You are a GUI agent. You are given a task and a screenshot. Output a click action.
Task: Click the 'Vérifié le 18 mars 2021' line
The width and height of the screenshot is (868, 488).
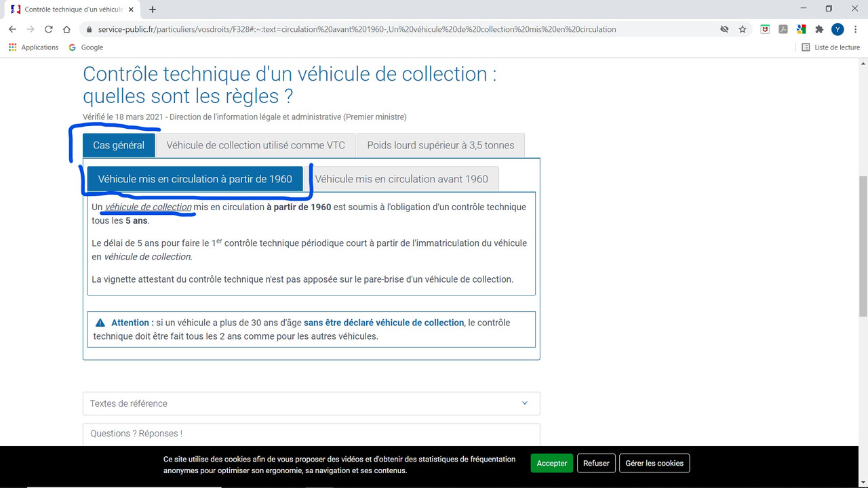point(245,117)
